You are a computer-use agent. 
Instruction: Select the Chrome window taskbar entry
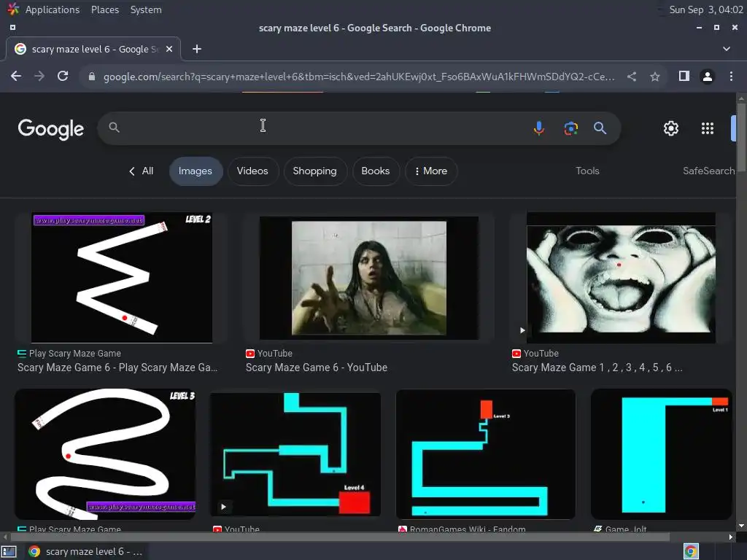point(85,551)
